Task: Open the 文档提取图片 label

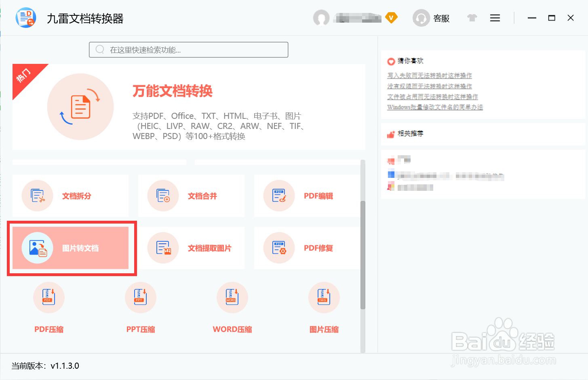Action: click(210, 248)
